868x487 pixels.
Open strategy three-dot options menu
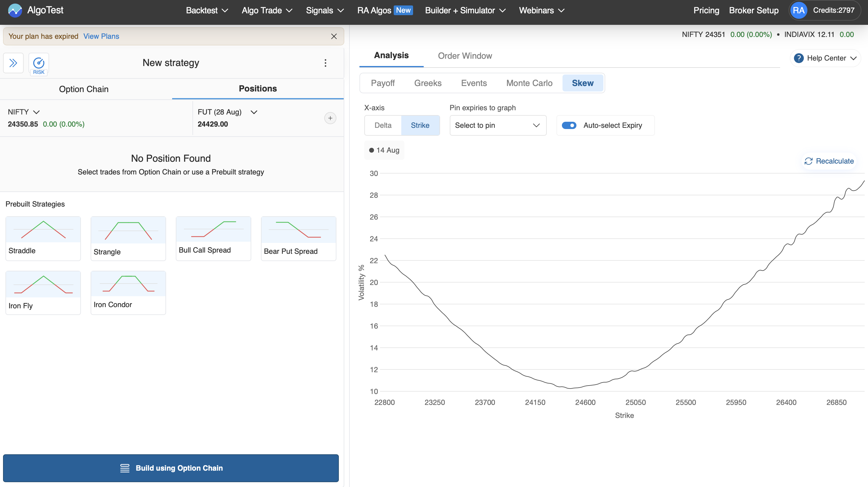pos(325,63)
